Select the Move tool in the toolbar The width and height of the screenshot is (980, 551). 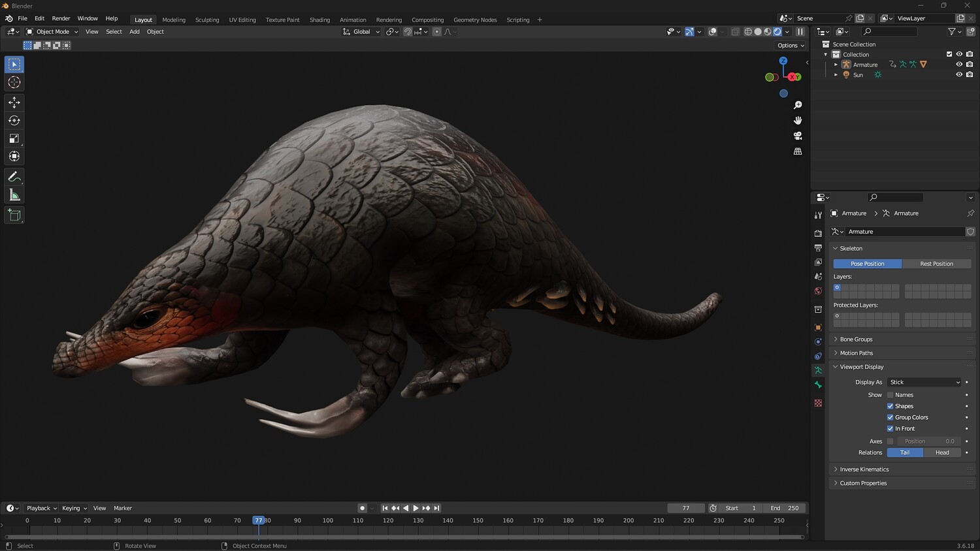tap(14, 102)
